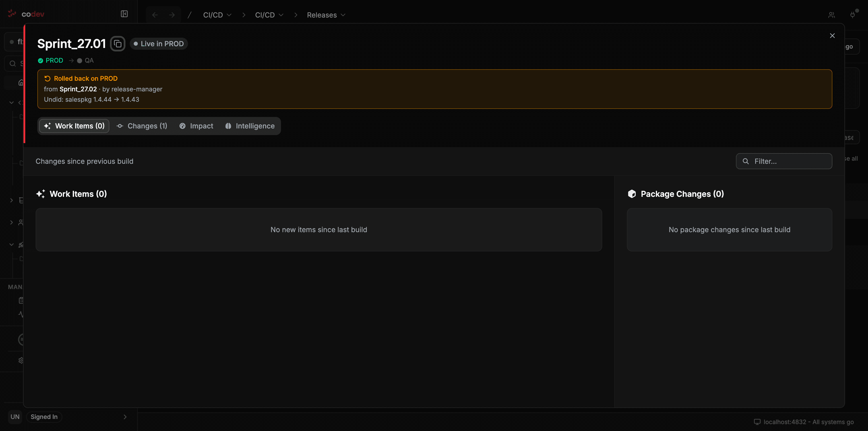Click the 'Package Changes (0)' heading
This screenshot has height=431, width=868.
click(682, 194)
